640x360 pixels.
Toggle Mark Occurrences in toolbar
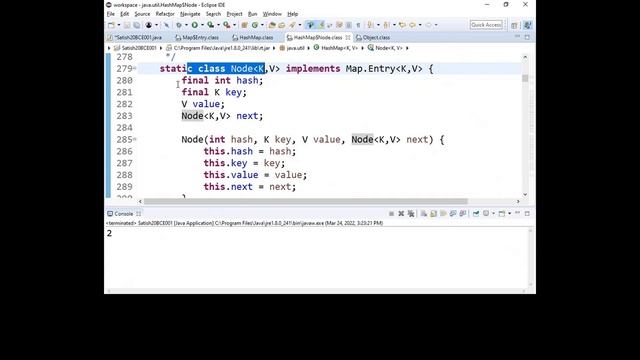[322, 25]
